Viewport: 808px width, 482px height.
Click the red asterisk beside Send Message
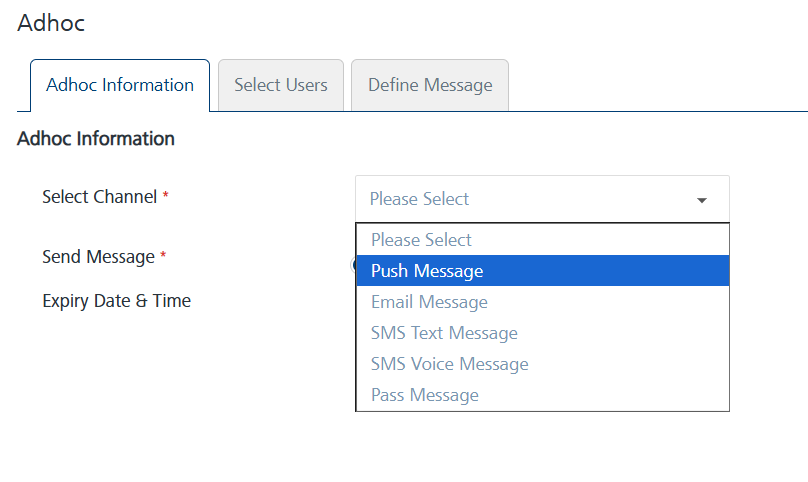click(x=163, y=257)
